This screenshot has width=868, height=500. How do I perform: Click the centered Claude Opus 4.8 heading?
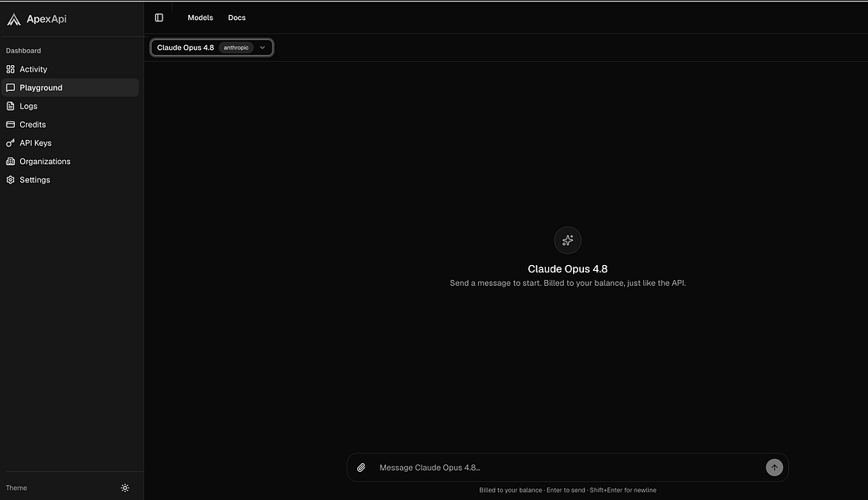click(567, 269)
